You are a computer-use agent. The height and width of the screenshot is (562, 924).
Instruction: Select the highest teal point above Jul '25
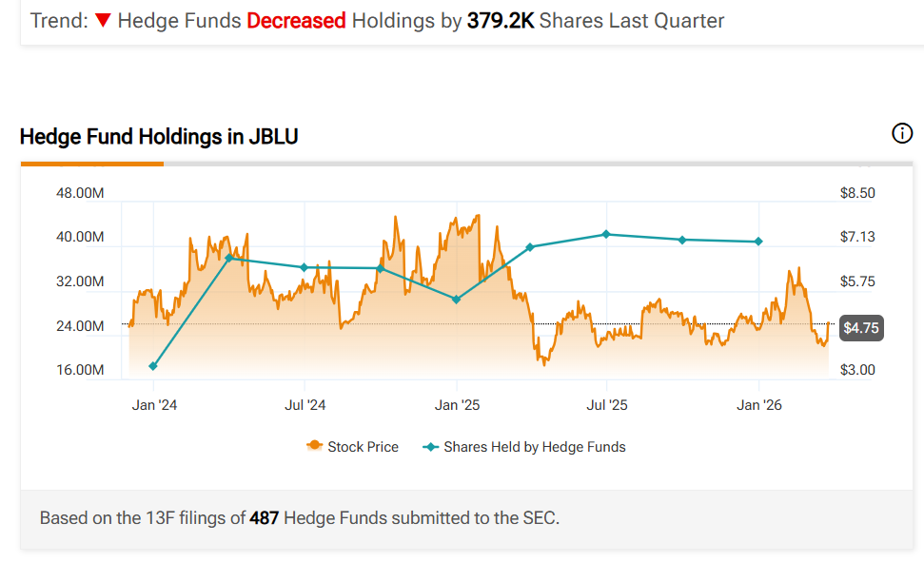click(x=606, y=234)
